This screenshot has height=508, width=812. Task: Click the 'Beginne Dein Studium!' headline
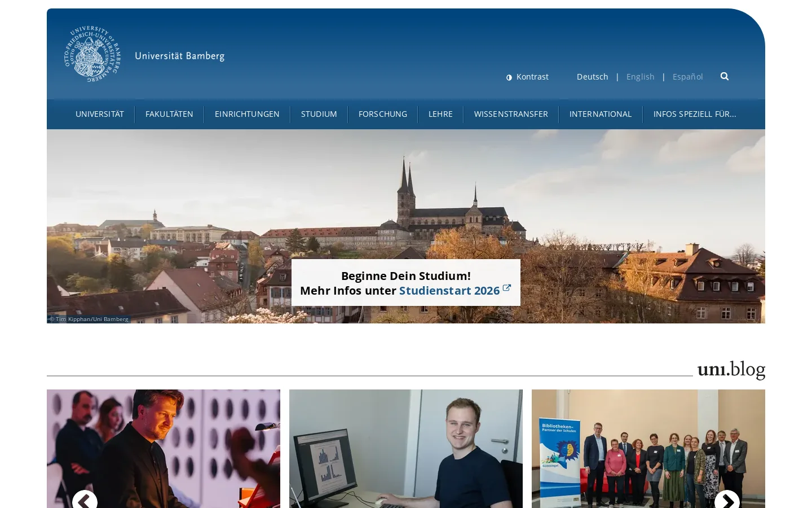(x=406, y=276)
